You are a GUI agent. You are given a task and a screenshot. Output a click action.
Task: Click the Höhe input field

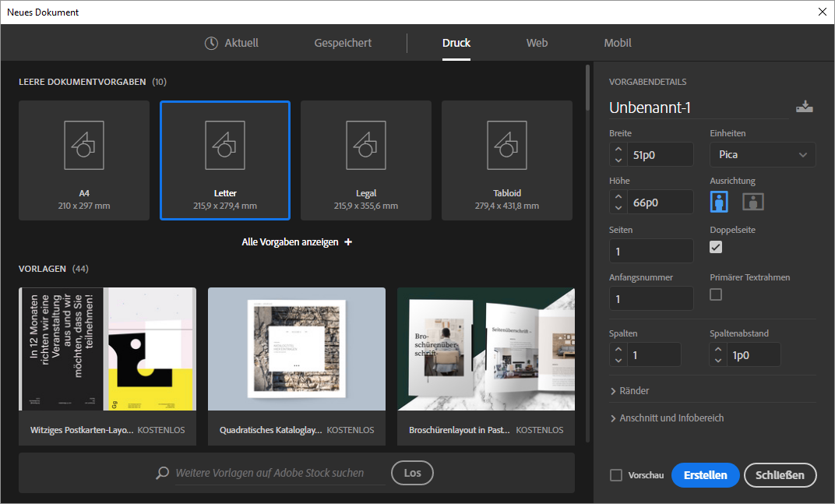661,203
